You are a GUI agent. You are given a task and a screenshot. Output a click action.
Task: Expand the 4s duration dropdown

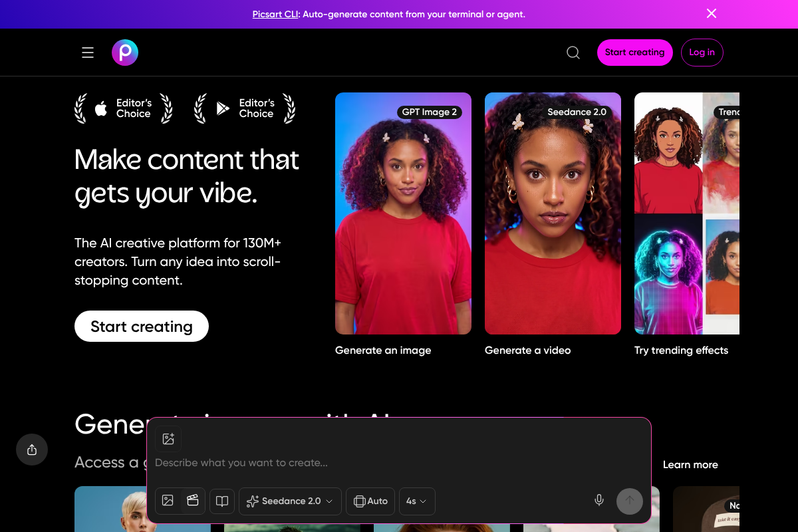[x=417, y=501]
